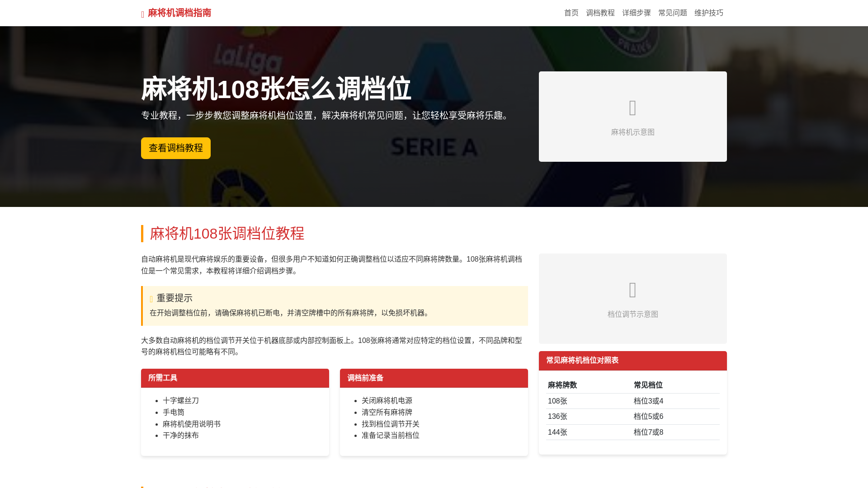Navigate to 维护技巧 in the top menu
The width and height of the screenshot is (868, 488).
click(709, 13)
